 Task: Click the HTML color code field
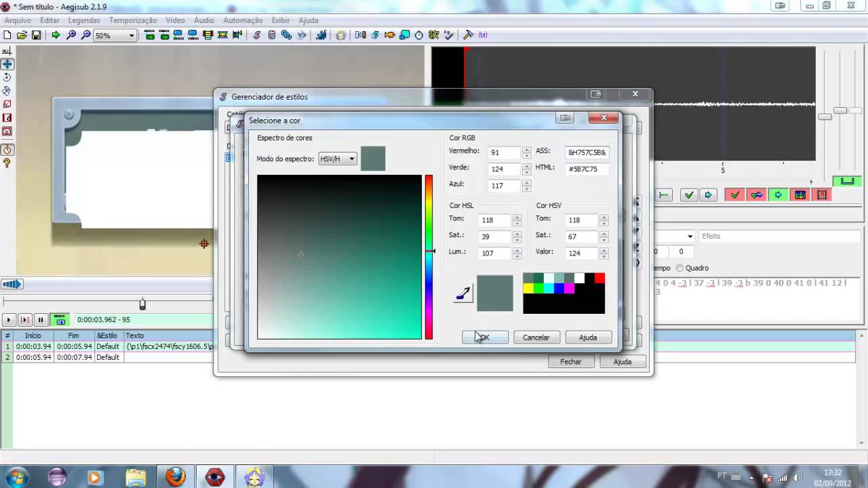(586, 169)
